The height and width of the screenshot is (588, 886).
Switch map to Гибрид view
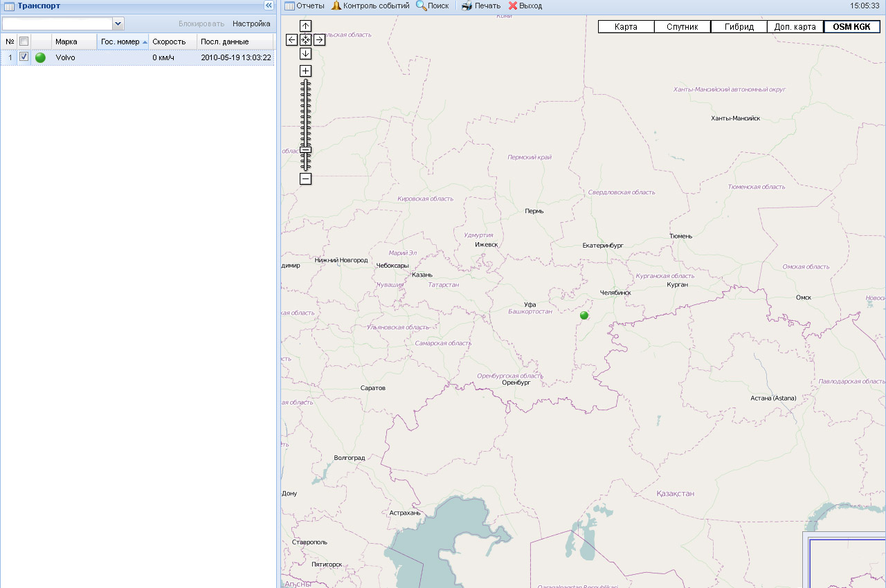pyautogui.click(x=739, y=27)
